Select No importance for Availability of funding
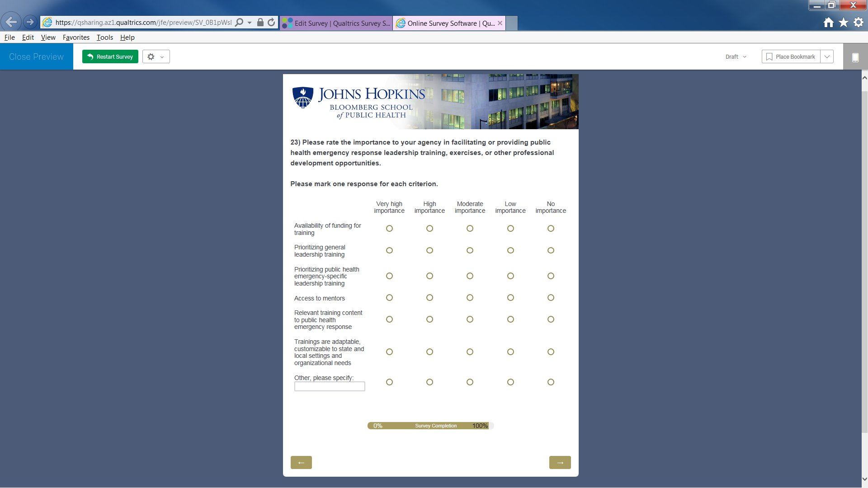The image size is (868, 488). click(x=551, y=229)
